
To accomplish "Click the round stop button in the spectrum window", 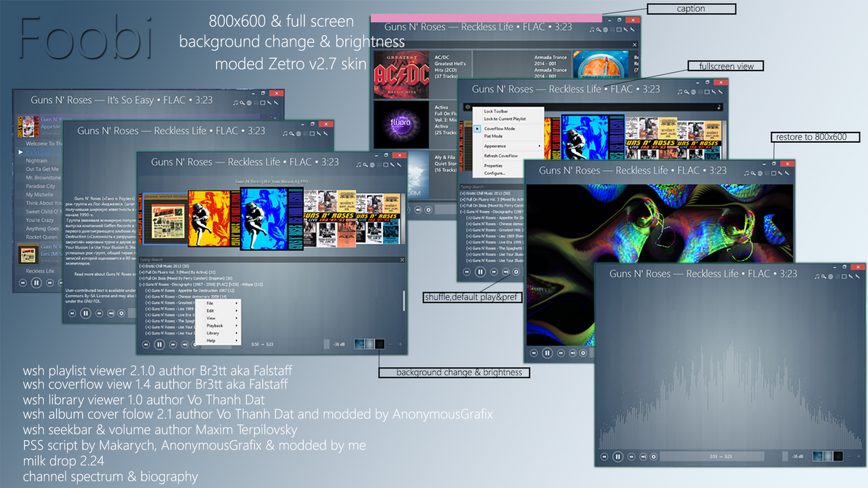I will coord(654,457).
